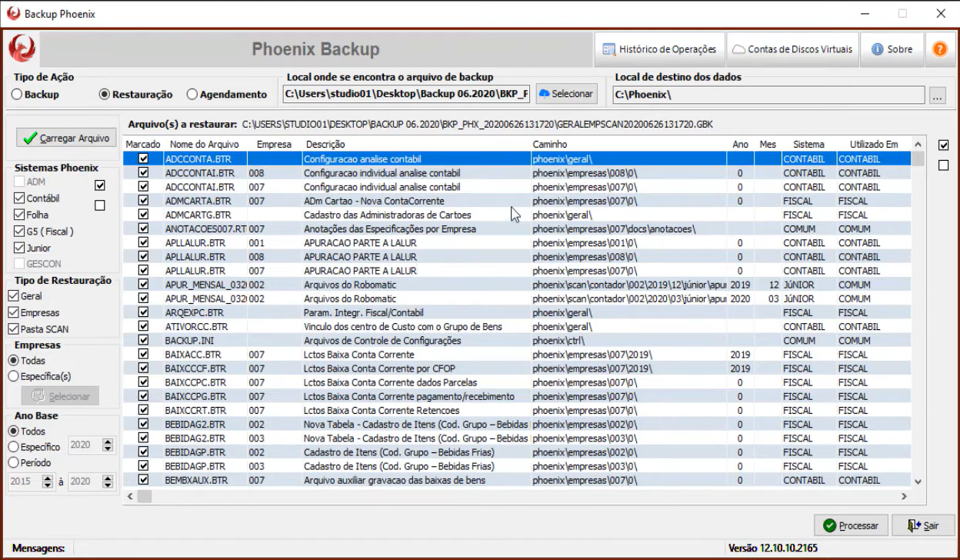Viewport: 960px width, 560px height.
Task: Click 'Arquivos de Controle de Configurações' description
Action: (x=382, y=341)
